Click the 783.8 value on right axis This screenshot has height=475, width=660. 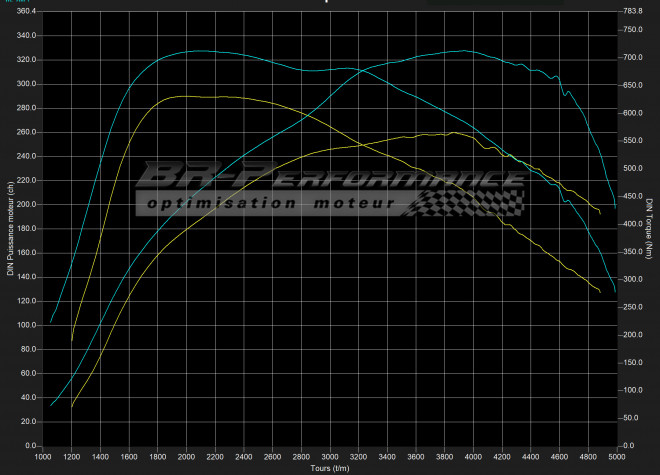click(632, 12)
